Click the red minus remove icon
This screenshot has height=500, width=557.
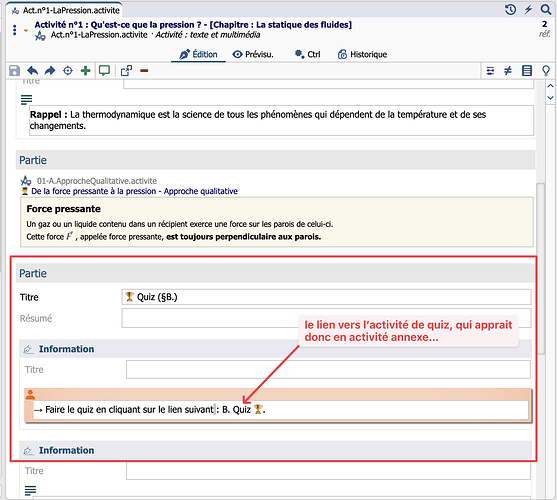pos(144,71)
